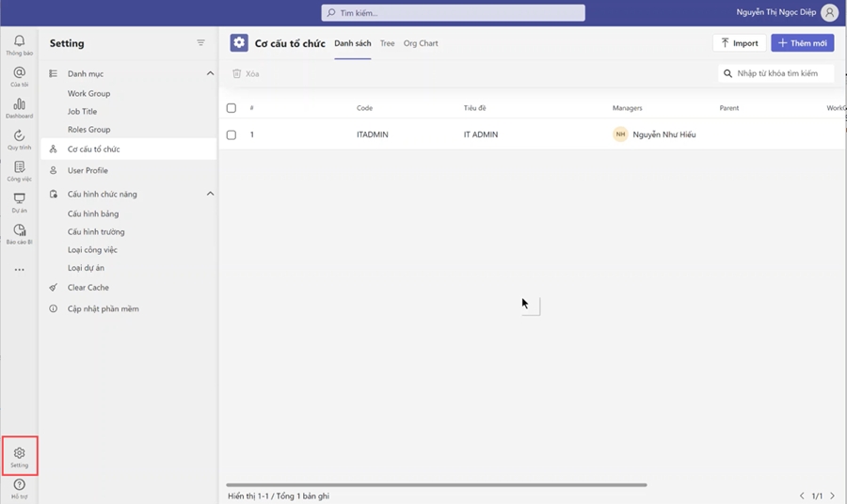Click the user profile avatar icon
This screenshot has height=504, width=847.
click(829, 13)
